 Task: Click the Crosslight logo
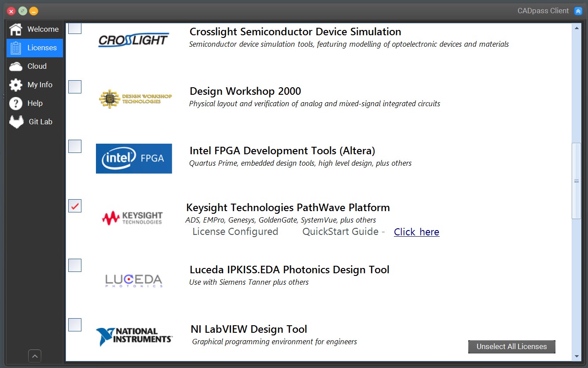[133, 40]
